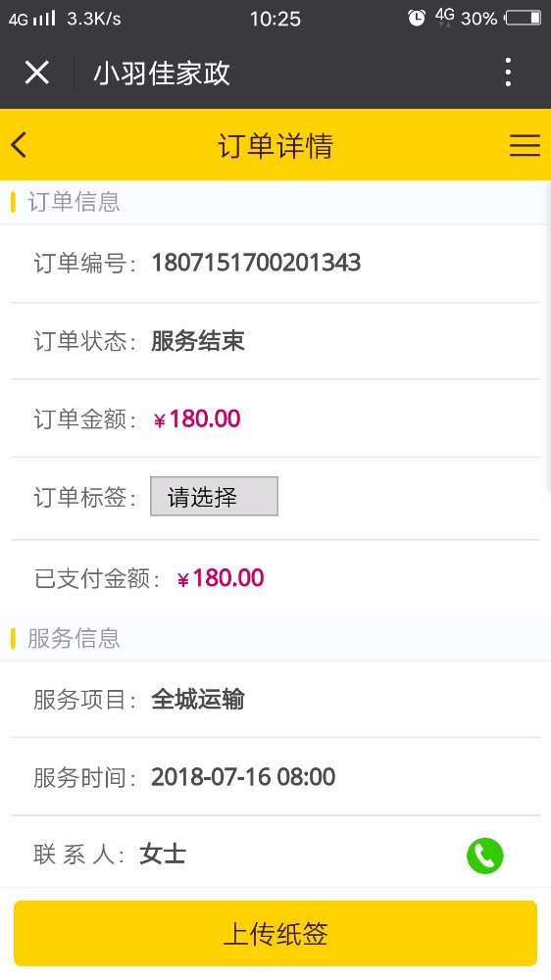Tap the alarm clock status icon

[417, 18]
